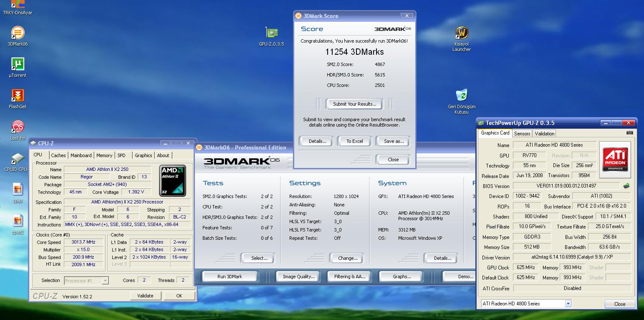Click the GPU-Z Name field ATI Radeon HD 4800

point(554,145)
